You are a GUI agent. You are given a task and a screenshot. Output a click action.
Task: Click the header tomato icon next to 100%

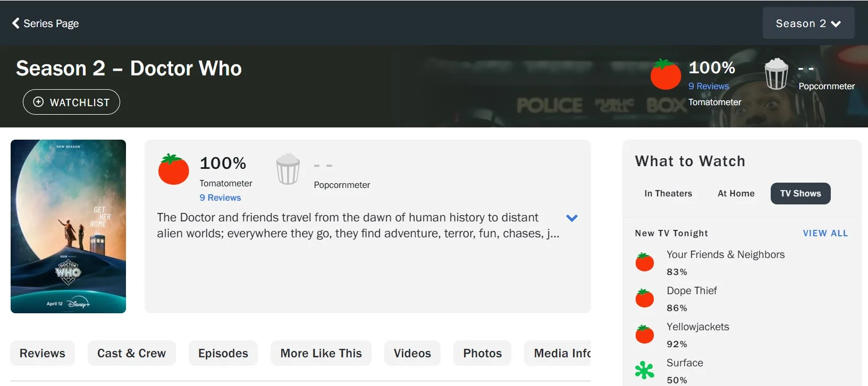665,74
